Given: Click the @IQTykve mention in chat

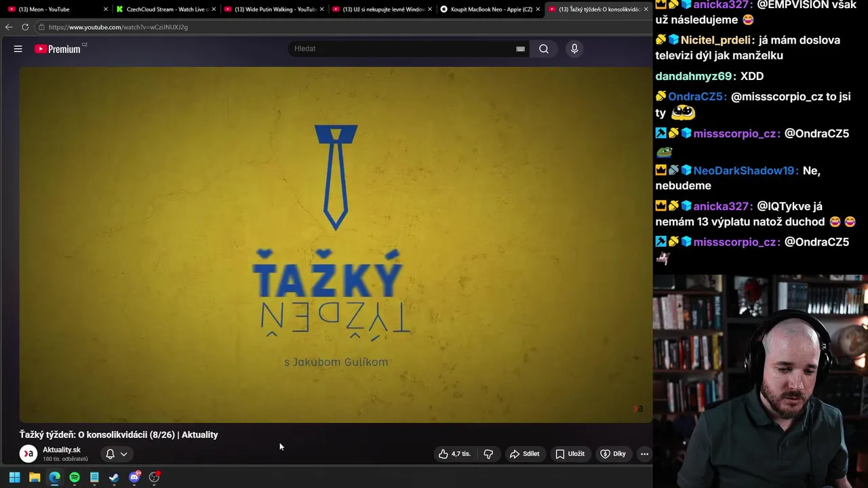Looking at the screenshot, I should click(x=783, y=206).
